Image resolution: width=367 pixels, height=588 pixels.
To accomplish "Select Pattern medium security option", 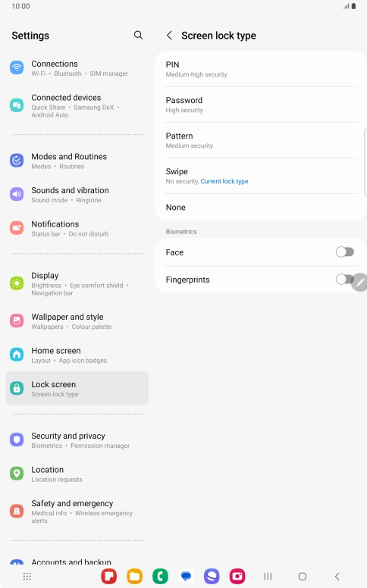I will (260, 140).
